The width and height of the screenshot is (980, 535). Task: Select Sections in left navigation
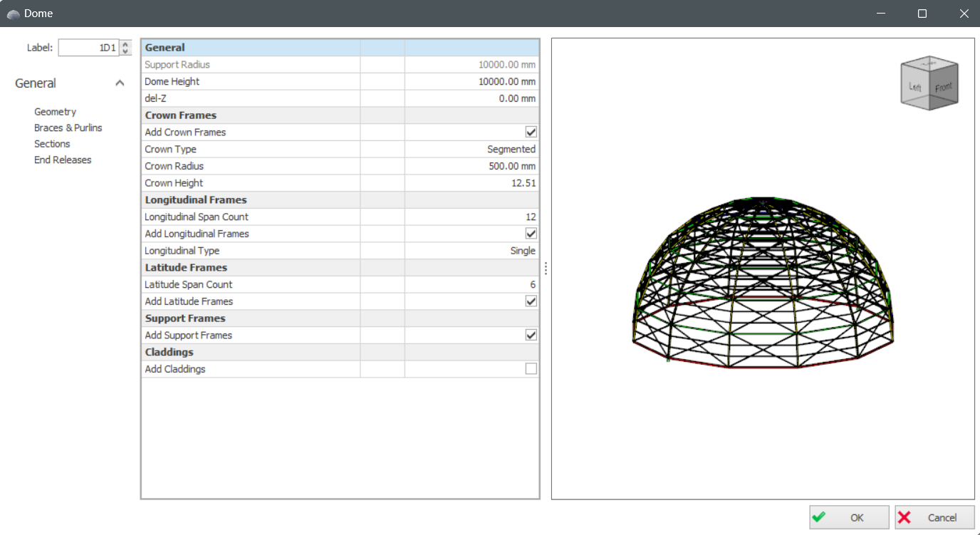click(x=52, y=144)
